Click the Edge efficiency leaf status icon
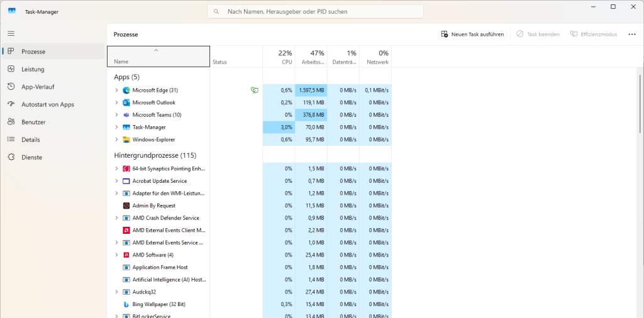Screen dimensions: 644x318 pos(255,90)
